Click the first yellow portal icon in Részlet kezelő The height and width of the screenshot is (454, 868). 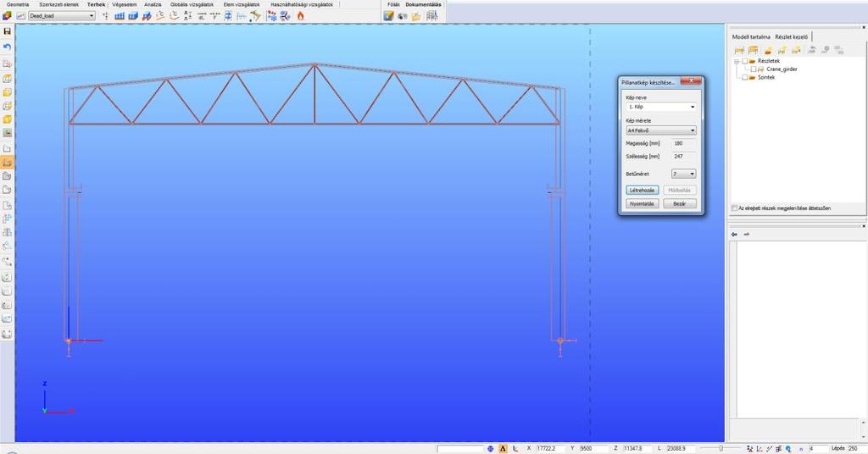(x=739, y=50)
